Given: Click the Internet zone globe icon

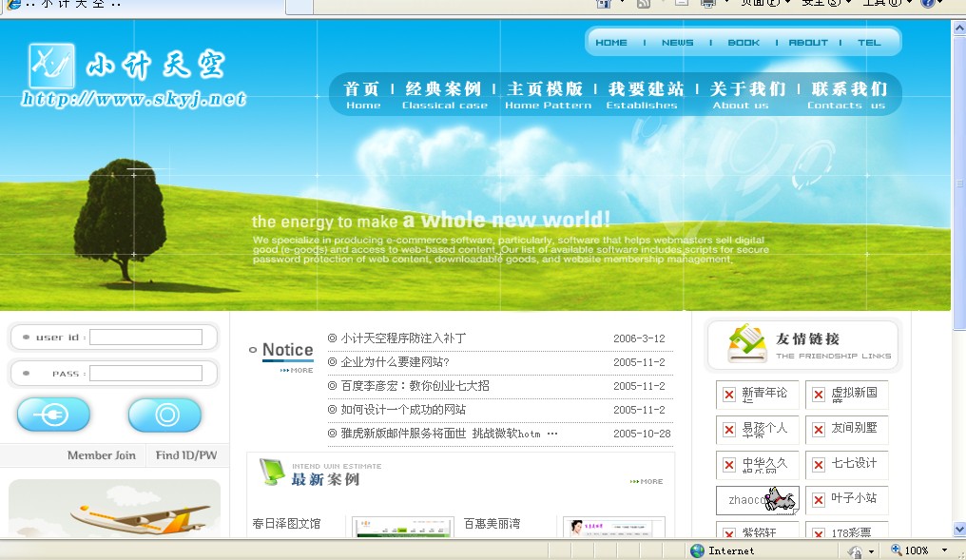Looking at the screenshot, I should (697, 550).
